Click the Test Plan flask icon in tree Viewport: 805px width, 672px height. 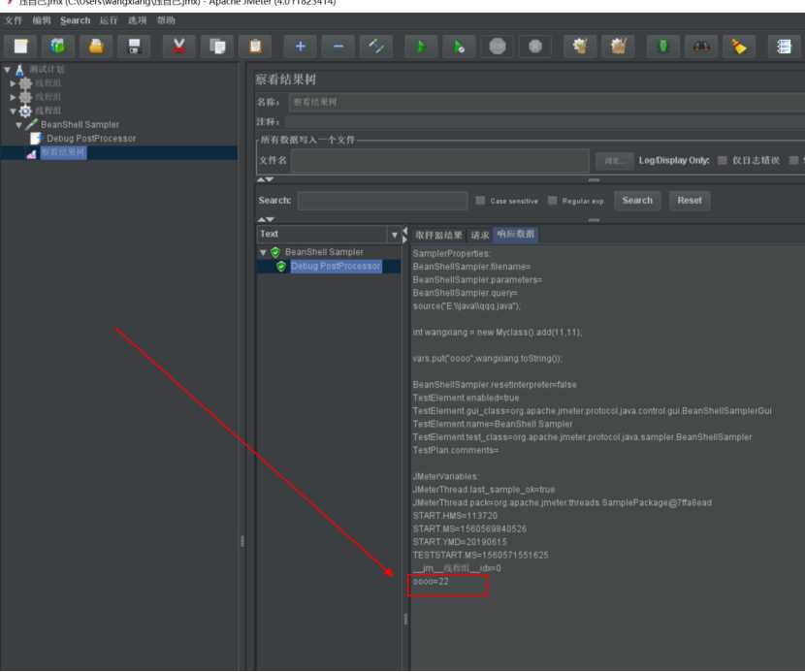(x=19, y=69)
